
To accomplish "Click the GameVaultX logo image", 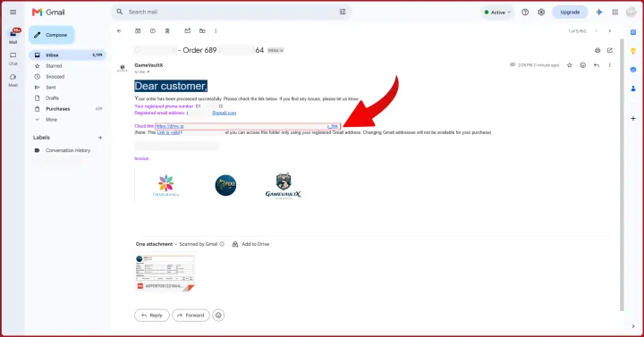I will pyautogui.click(x=283, y=186).
